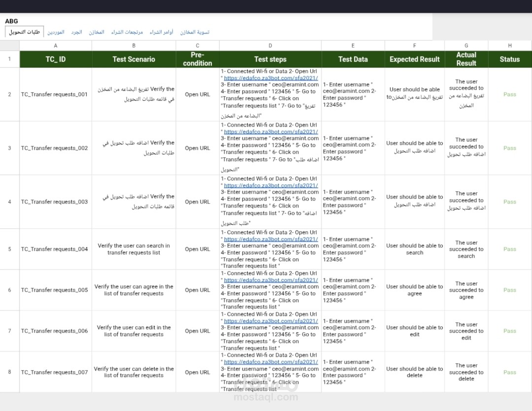Select 'The user succeeded to edit' cell
532x411 pixels.
(x=466, y=331)
